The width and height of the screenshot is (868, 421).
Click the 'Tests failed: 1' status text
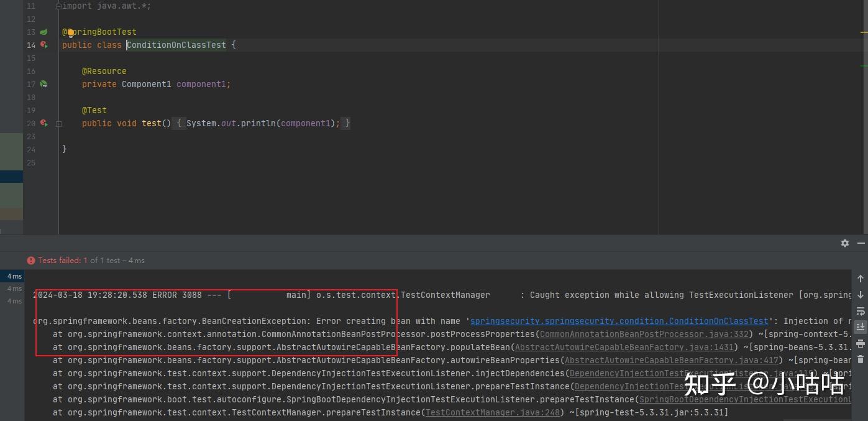tap(63, 261)
